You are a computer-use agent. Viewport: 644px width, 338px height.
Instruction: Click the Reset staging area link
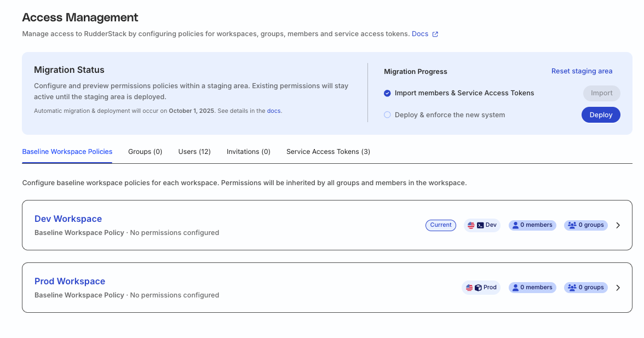click(582, 71)
